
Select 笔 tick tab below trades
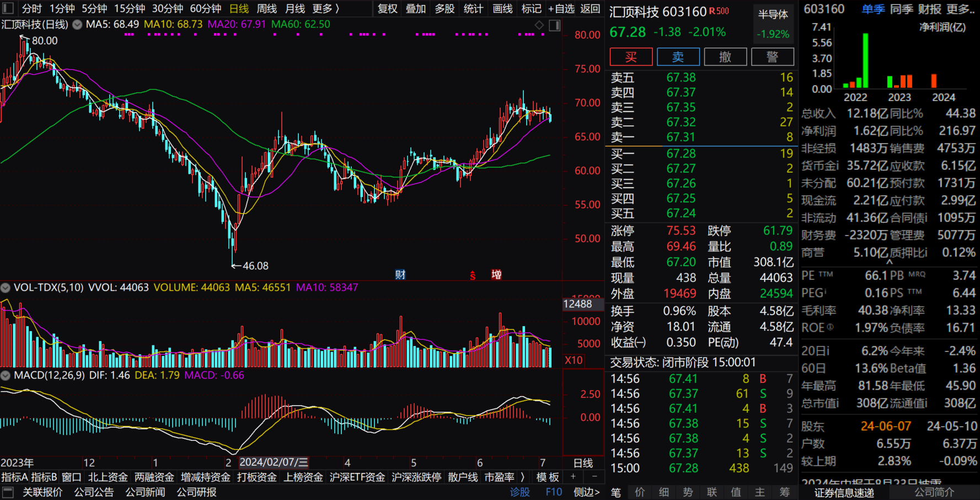coord(615,492)
